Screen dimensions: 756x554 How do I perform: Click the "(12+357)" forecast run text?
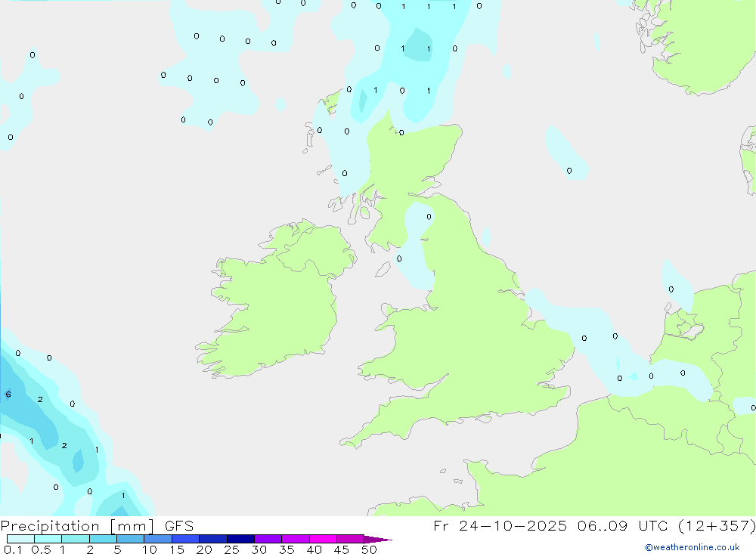pyautogui.click(x=717, y=526)
